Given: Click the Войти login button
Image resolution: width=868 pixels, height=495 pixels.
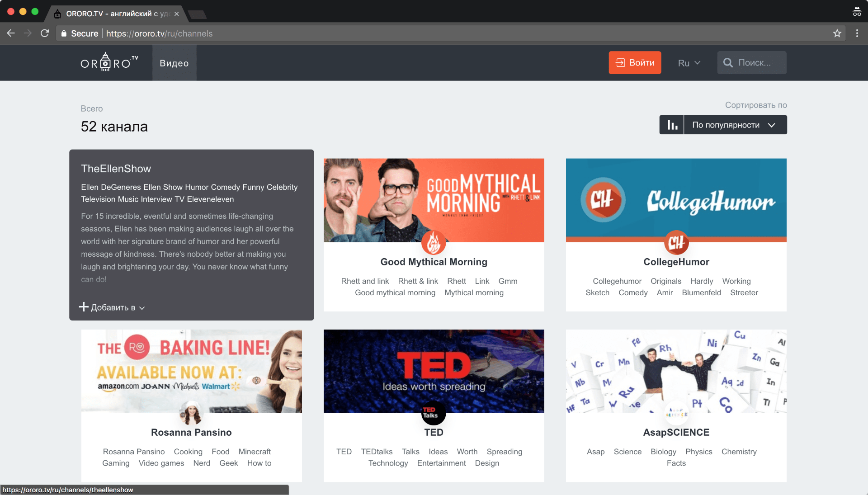Looking at the screenshot, I should pos(635,63).
